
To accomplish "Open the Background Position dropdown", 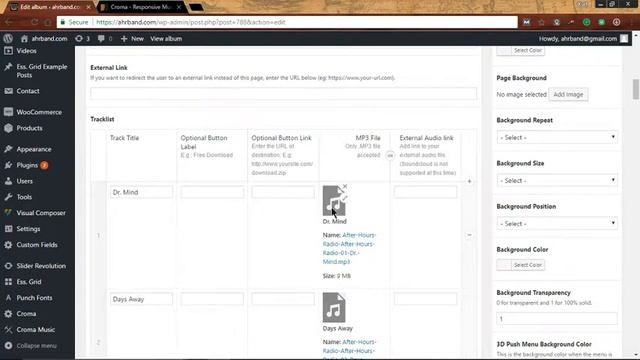I will 557,224.
